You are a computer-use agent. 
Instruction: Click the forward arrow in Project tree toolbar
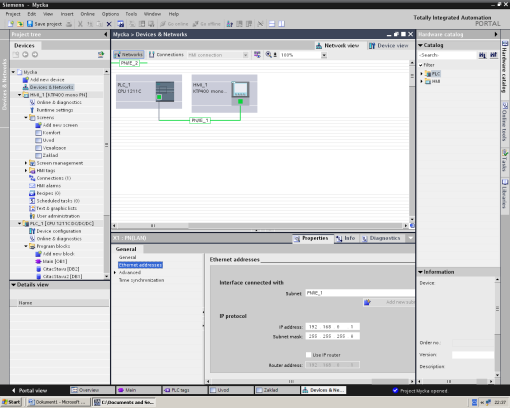click(x=35, y=54)
